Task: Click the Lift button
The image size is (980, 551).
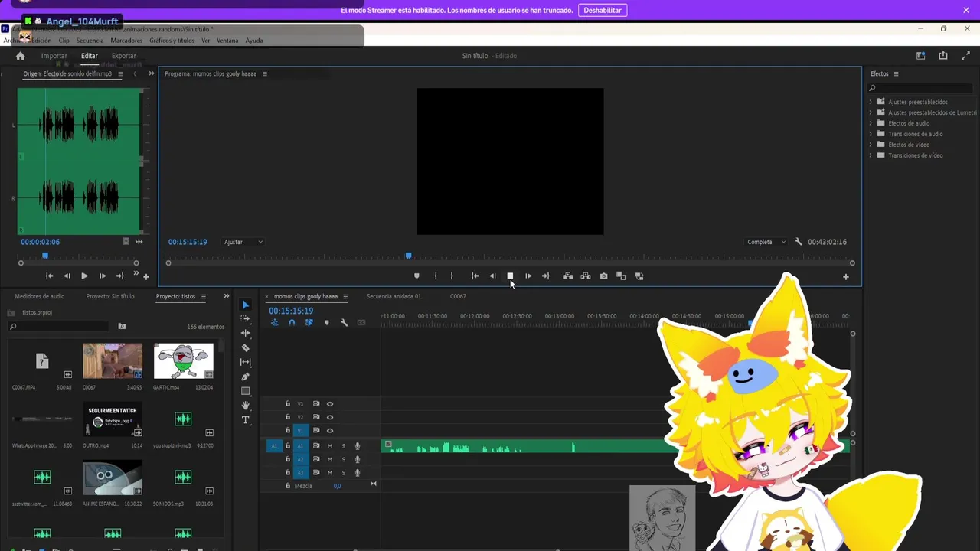Action: (x=567, y=276)
